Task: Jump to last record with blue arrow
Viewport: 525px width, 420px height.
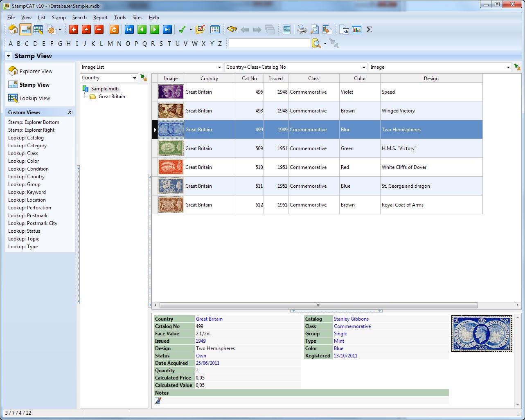Action: pos(167,29)
